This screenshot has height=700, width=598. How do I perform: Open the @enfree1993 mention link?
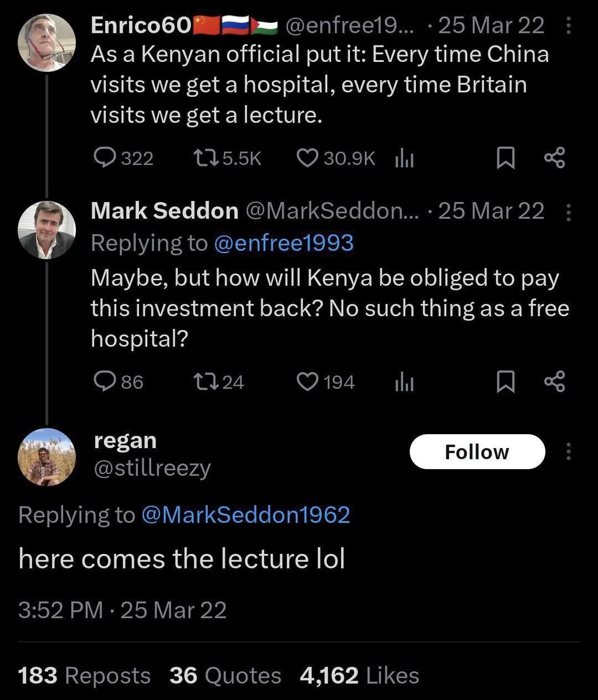(x=284, y=243)
